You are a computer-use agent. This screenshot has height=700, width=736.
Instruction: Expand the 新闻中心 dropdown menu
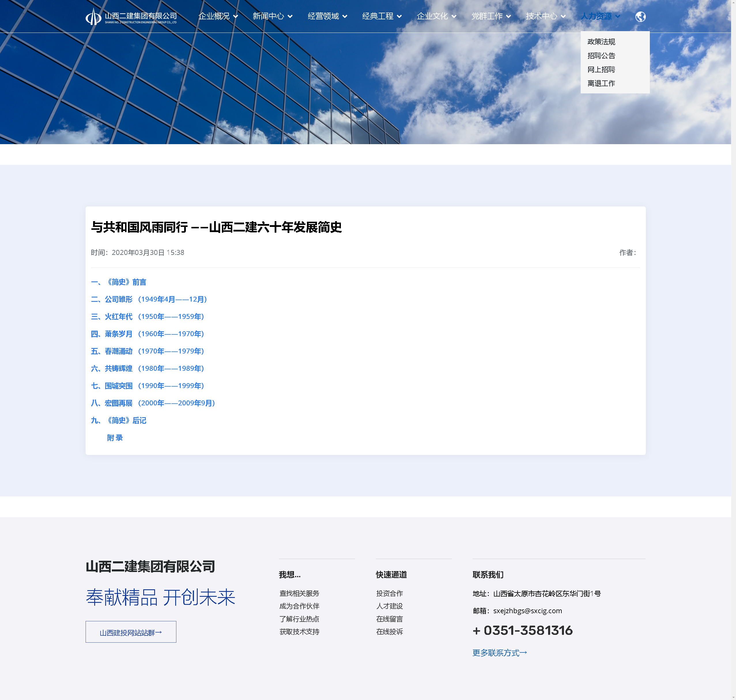pos(272,16)
